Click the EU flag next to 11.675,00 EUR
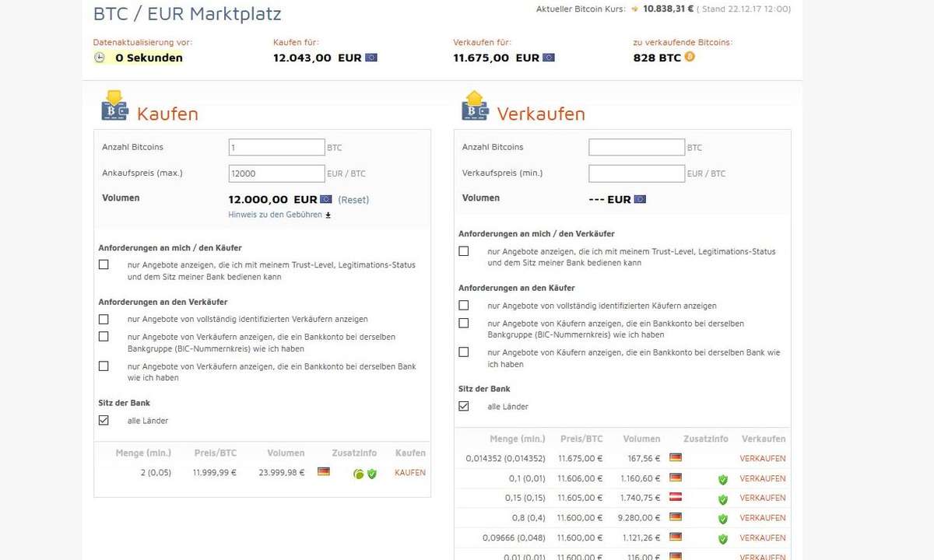Viewport: 934px width, 560px height. [549, 58]
